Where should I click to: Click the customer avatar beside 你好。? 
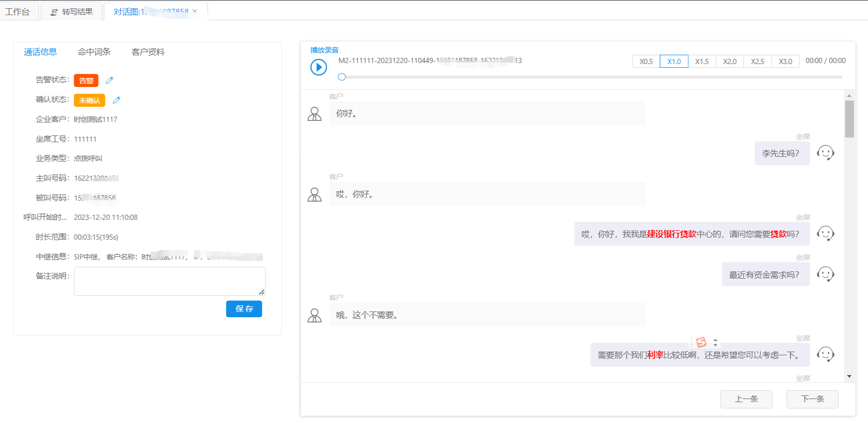click(315, 114)
